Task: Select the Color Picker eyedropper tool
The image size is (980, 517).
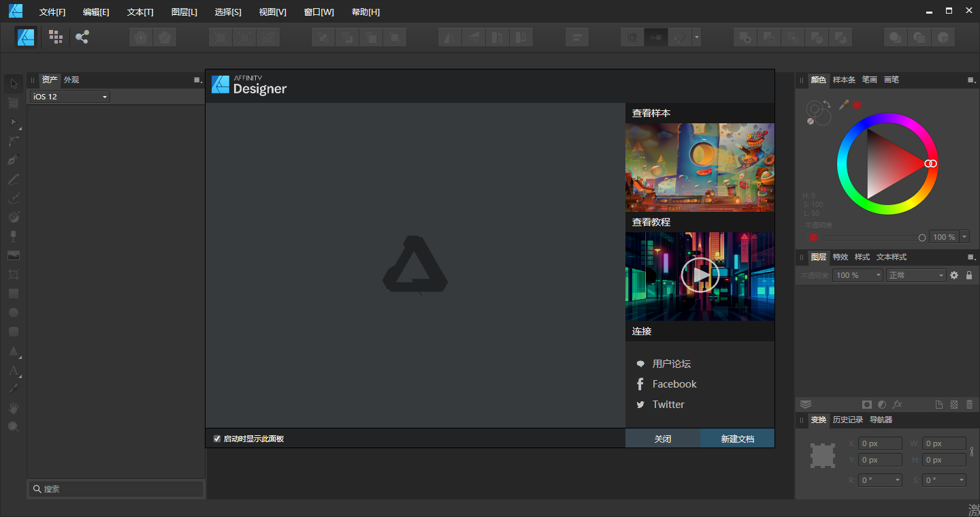Action: (x=13, y=389)
